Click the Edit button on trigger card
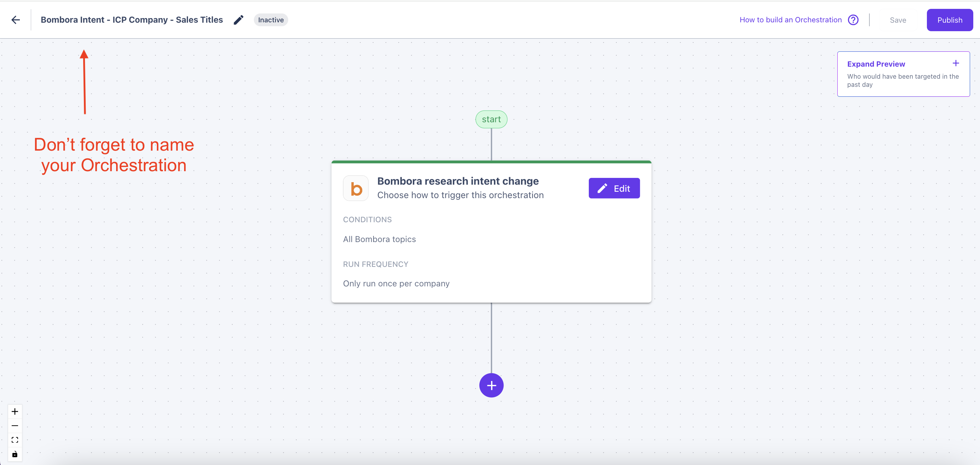This screenshot has width=980, height=465. click(x=614, y=188)
